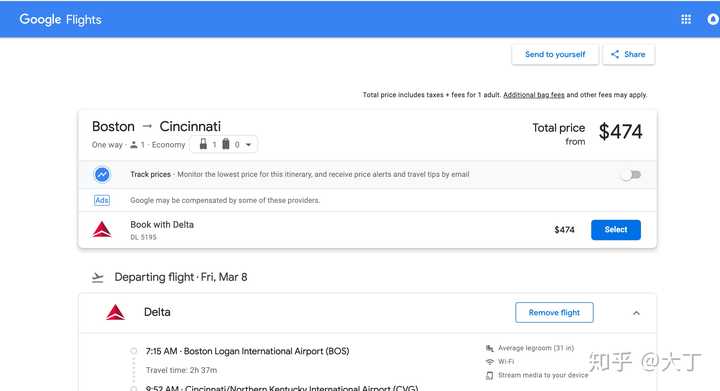
Task: Click the Boston Logan departure stop marker
Action: 134,351
